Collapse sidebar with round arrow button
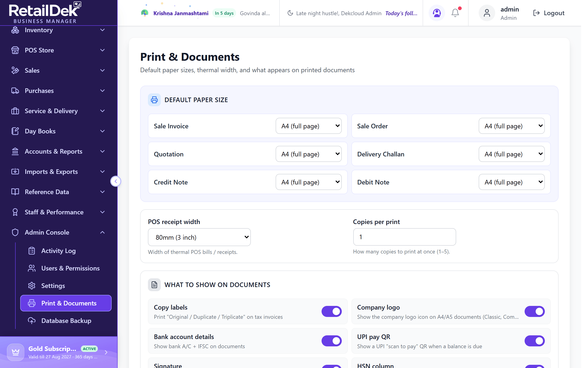The image size is (588, 368). pyautogui.click(x=116, y=181)
